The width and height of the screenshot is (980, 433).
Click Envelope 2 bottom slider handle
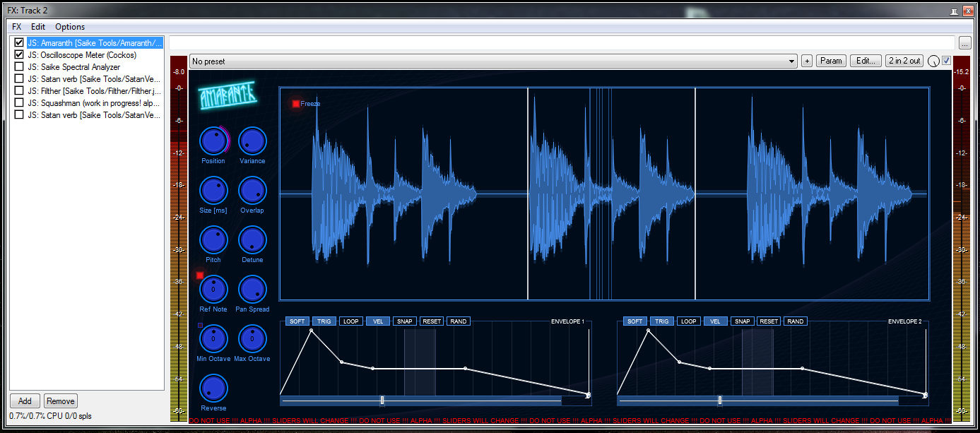pyautogui.click(x=720, y=401)
